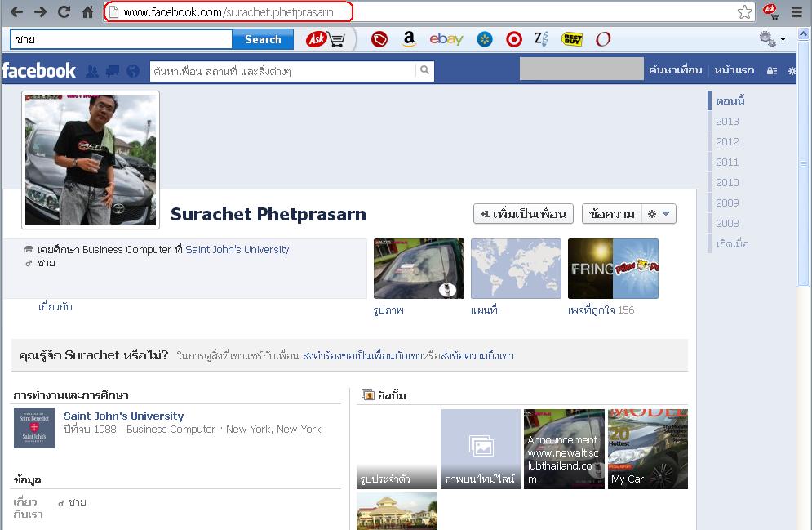Bookmark this page with the star icon

pyautogui.click(x=744, y=12)
